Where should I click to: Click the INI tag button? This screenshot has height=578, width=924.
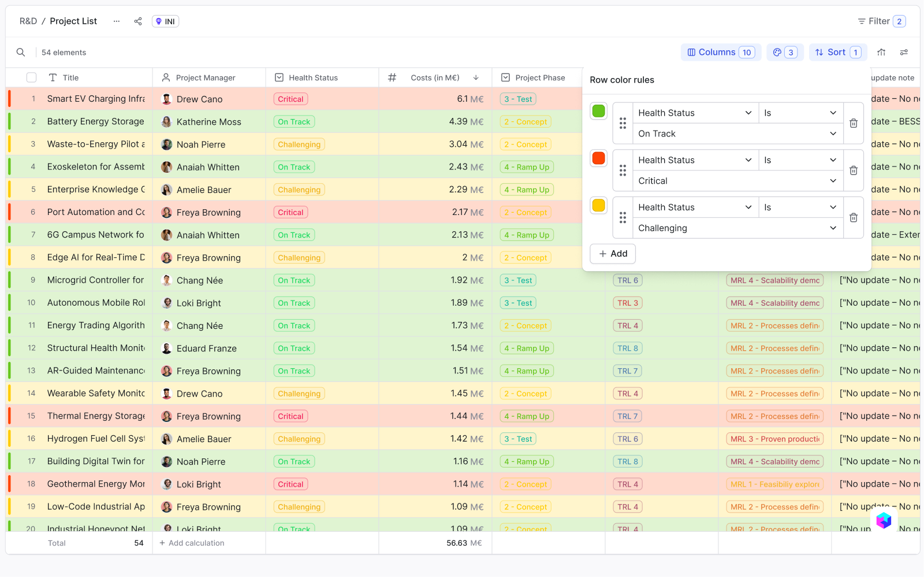(x=165, y=21)
